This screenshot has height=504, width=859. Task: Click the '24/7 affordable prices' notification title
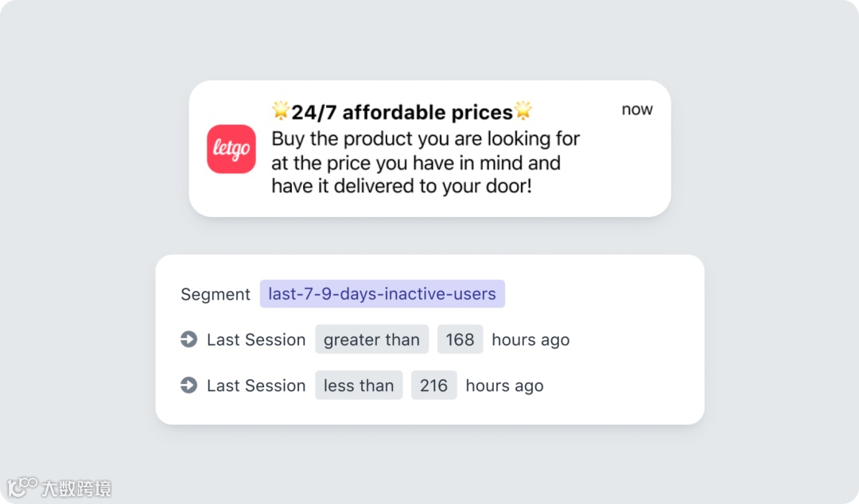coord(402,112)
